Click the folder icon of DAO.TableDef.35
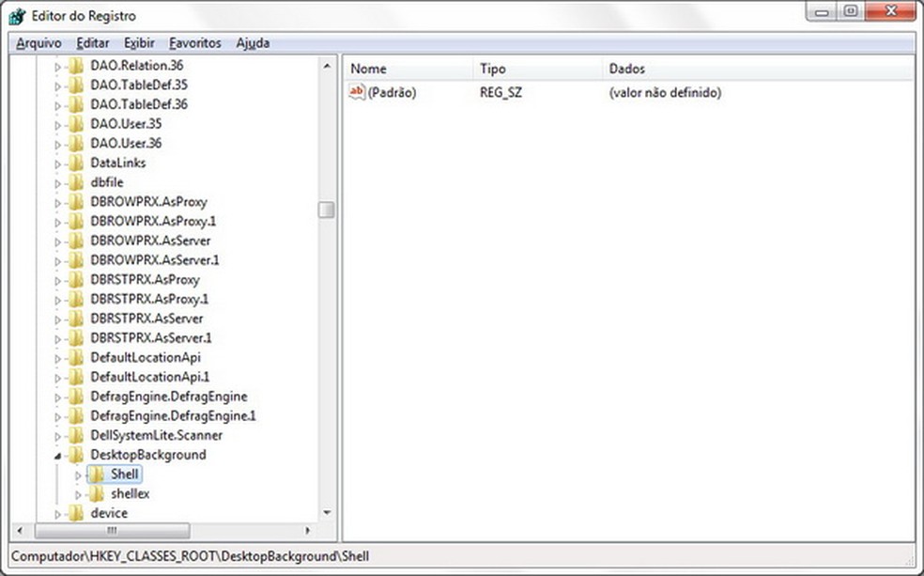Viewport: 924px width, 576px height. tap(76, 85)
